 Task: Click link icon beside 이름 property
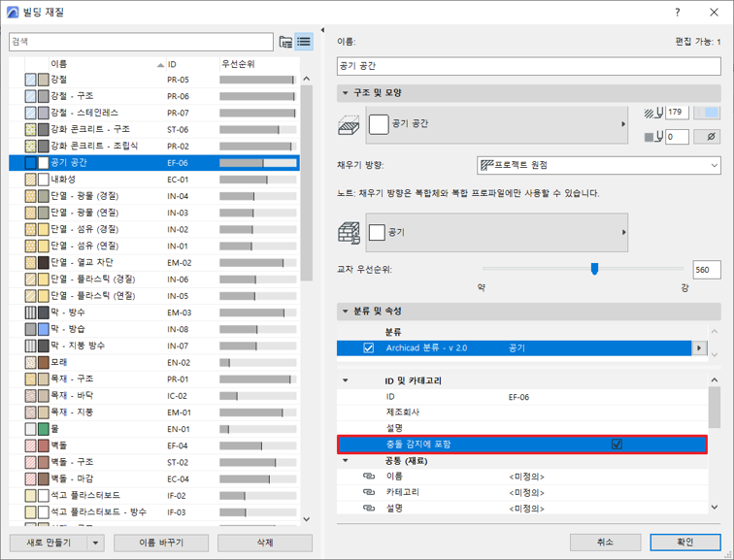coord(369,477)
